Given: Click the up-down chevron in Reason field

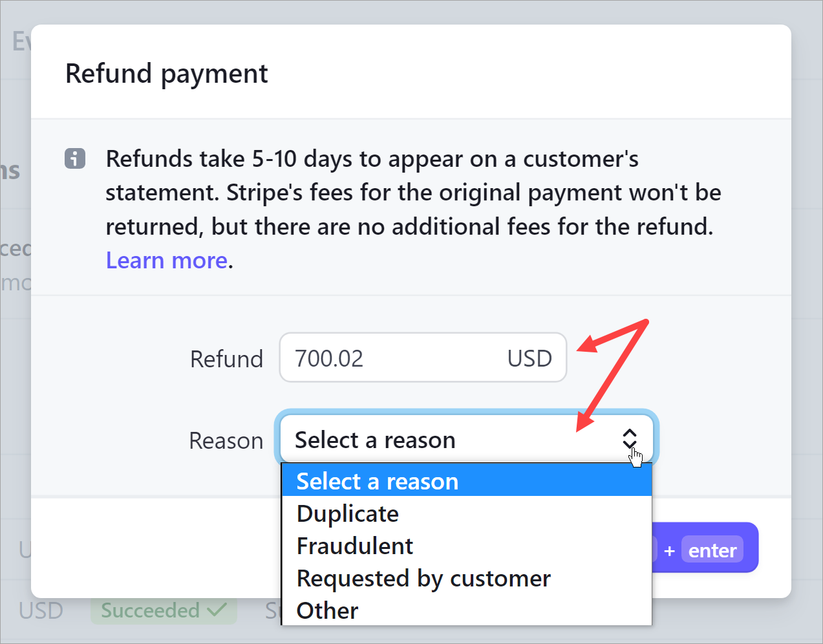Looking at the screenshot, I should [x=630, y=439].
